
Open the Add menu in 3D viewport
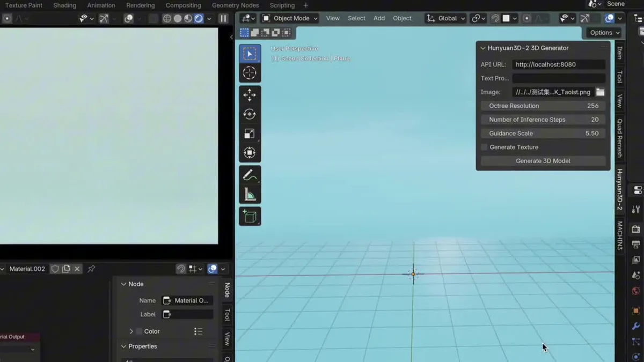[379, 18]
